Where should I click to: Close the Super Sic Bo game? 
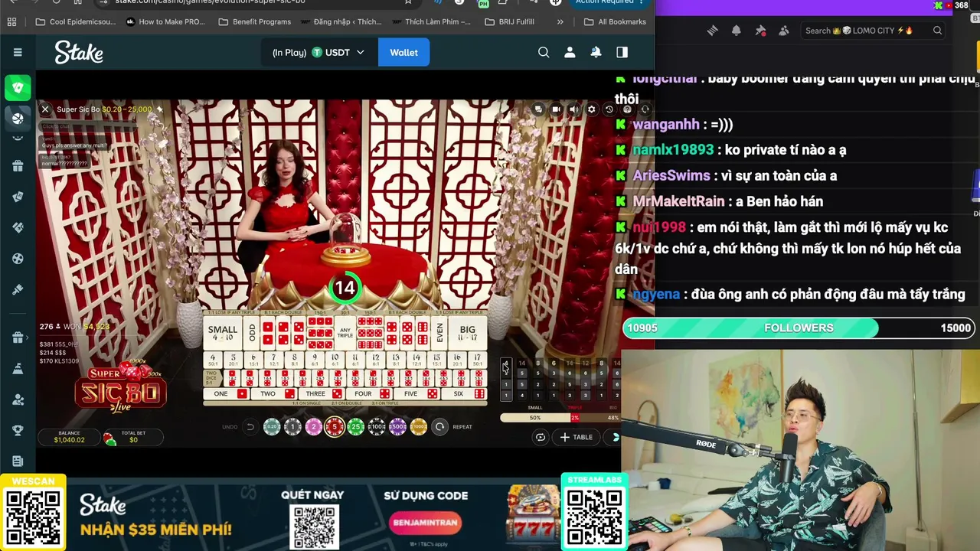coord(45,109)
